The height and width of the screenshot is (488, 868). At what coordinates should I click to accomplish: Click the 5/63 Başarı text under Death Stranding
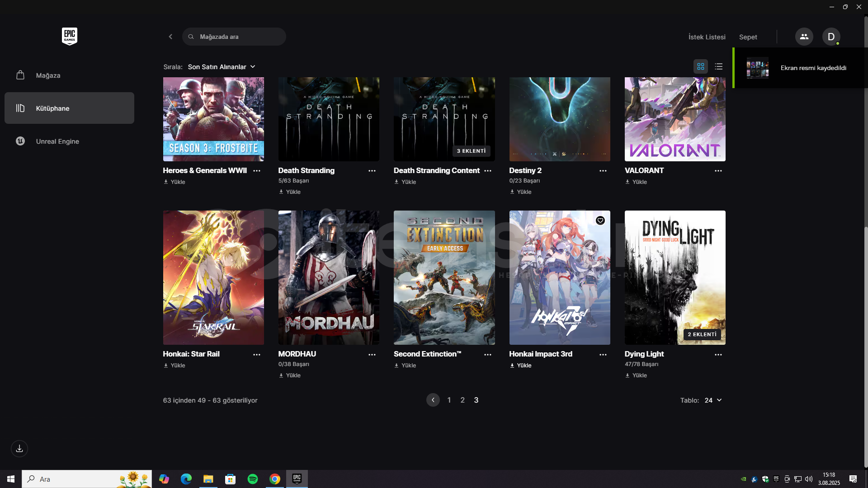tap(293, 181)
